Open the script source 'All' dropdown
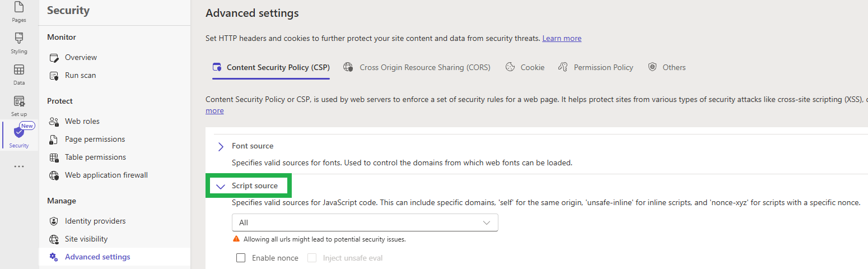Viewport: 868px width, 269px height. 365,222
